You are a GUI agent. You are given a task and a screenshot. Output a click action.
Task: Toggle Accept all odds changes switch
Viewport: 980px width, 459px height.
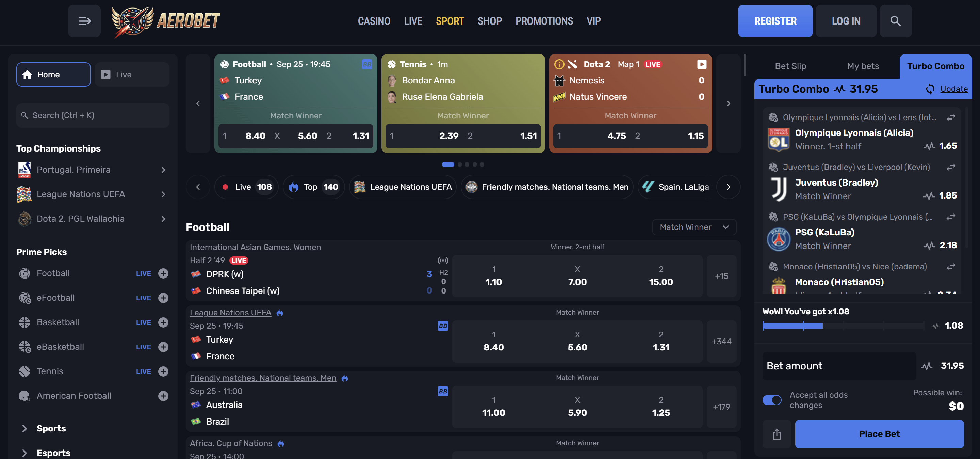(x=772, y=400)
